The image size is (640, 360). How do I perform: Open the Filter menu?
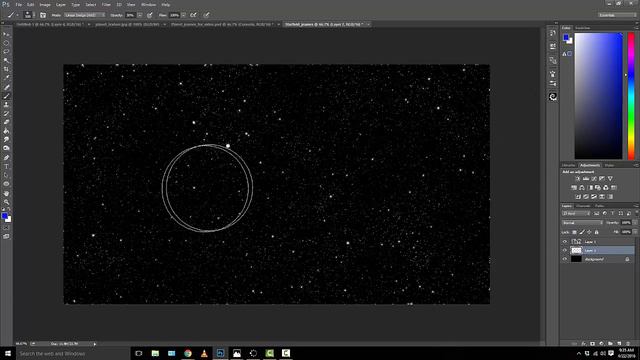(106, 4)
